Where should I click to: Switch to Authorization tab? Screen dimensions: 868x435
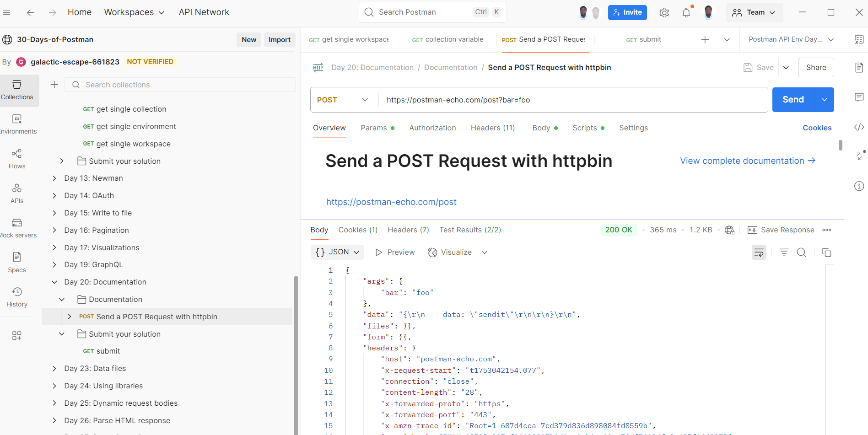432,128
